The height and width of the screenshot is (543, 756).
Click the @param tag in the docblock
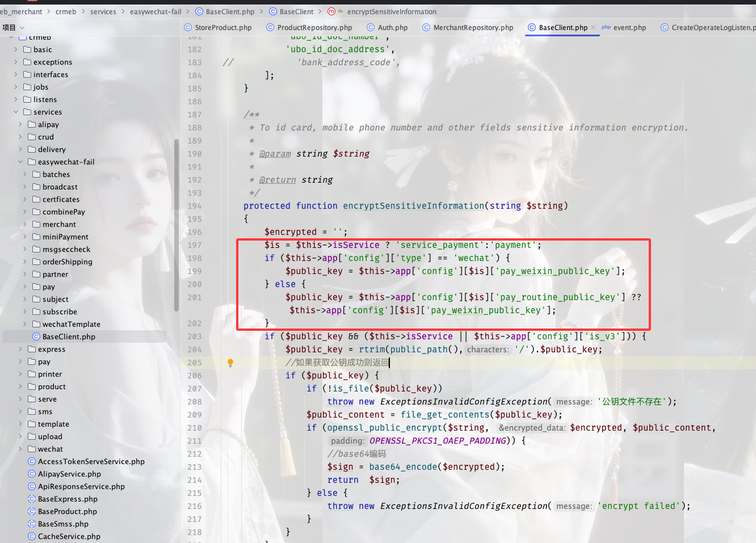(275, 153)
